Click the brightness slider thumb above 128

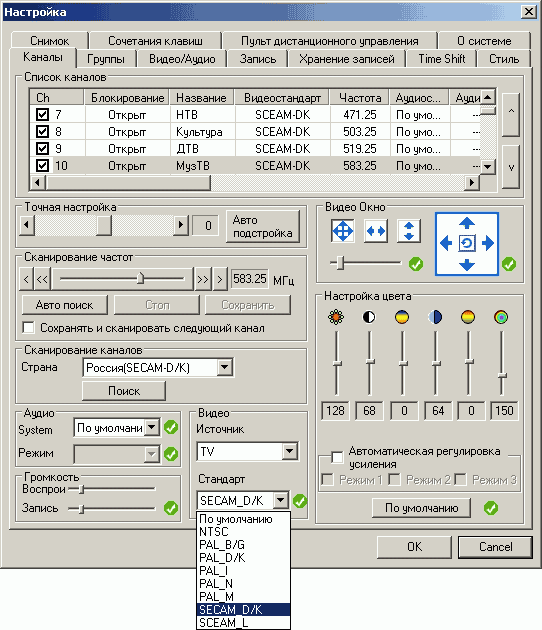point(337,364)
